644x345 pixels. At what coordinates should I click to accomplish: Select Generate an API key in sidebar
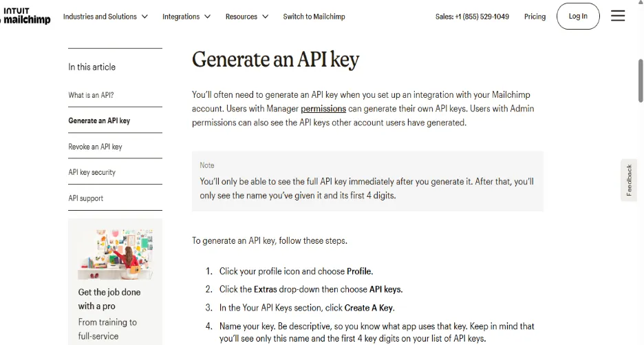coord(99,121)
